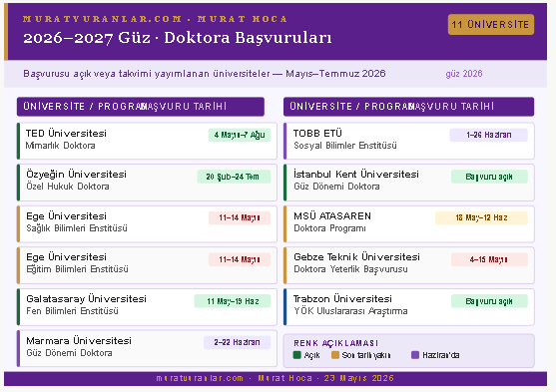Select Marmara's 'Güz Dönemi Doktora' text
This screenshot has height=392, width=556.
[x=69, y=353]
